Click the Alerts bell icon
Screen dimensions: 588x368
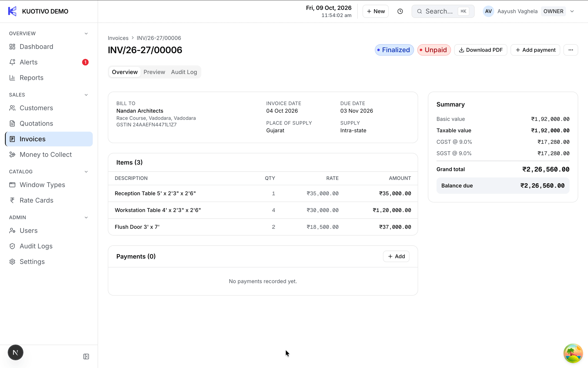[x=12, y=62]
